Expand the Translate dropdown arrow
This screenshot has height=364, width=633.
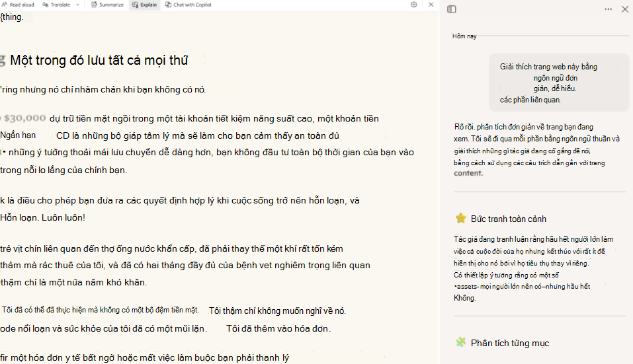tap(77, 5)
